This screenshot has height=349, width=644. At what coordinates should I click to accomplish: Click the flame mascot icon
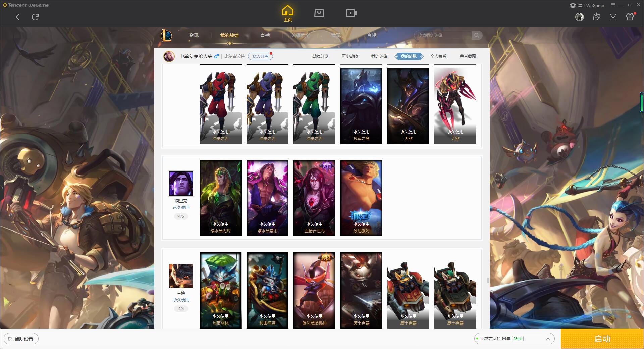click(596, 17)
